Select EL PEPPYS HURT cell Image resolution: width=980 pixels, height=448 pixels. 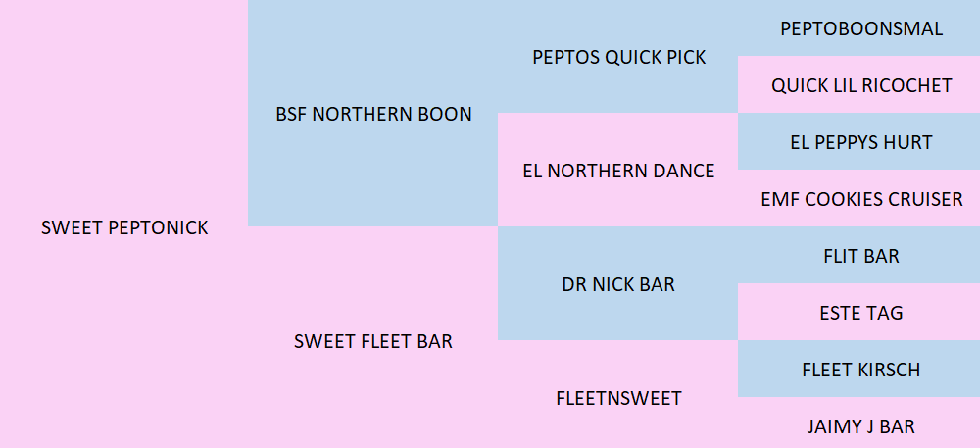tap(858, 141)
